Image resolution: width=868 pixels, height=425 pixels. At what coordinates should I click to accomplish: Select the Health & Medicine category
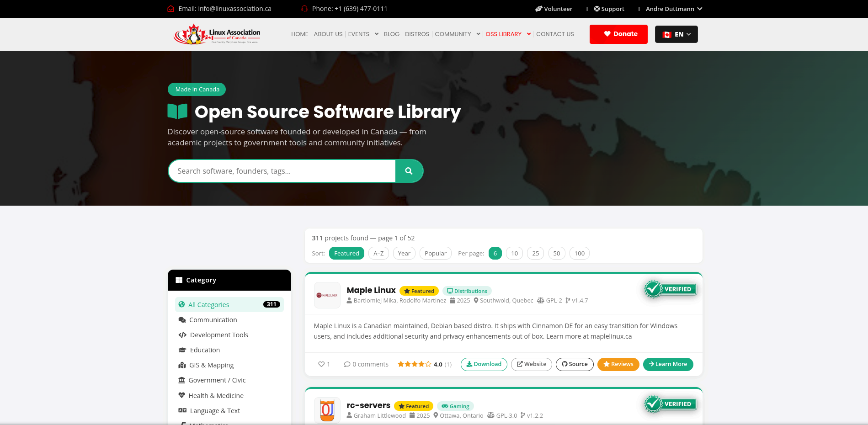point(229,396)
